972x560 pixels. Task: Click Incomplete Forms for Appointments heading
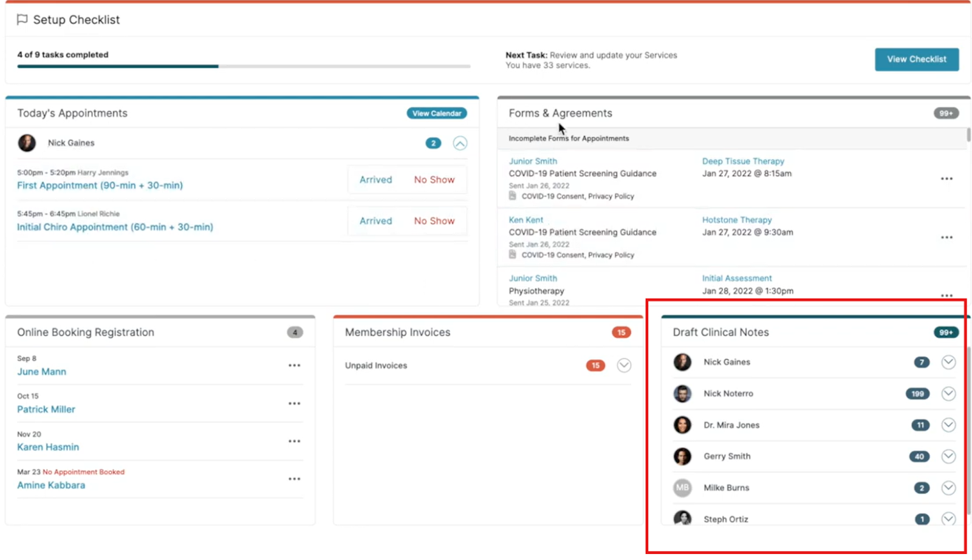click(x=569, y=138)
